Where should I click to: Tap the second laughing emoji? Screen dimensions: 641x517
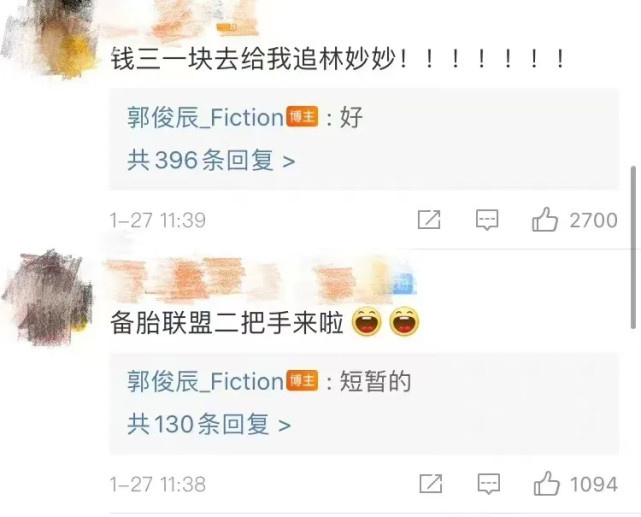click(404, 322)
